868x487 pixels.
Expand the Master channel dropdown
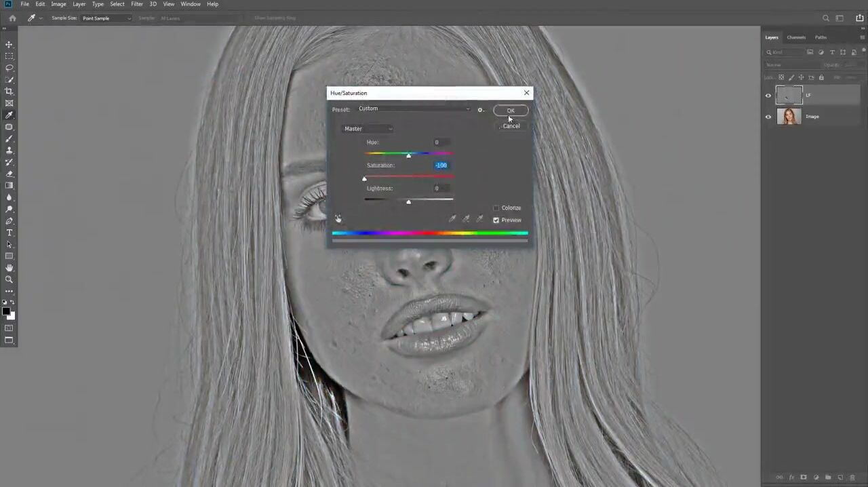point(368,129)
